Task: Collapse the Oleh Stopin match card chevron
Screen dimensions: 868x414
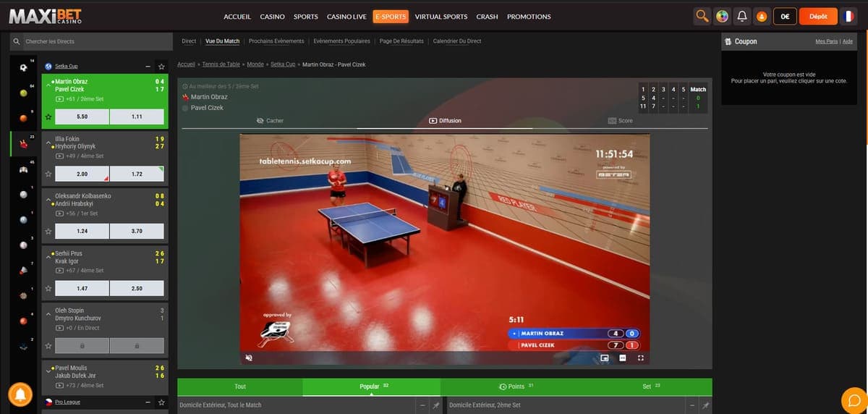Action: pos(48,315)
